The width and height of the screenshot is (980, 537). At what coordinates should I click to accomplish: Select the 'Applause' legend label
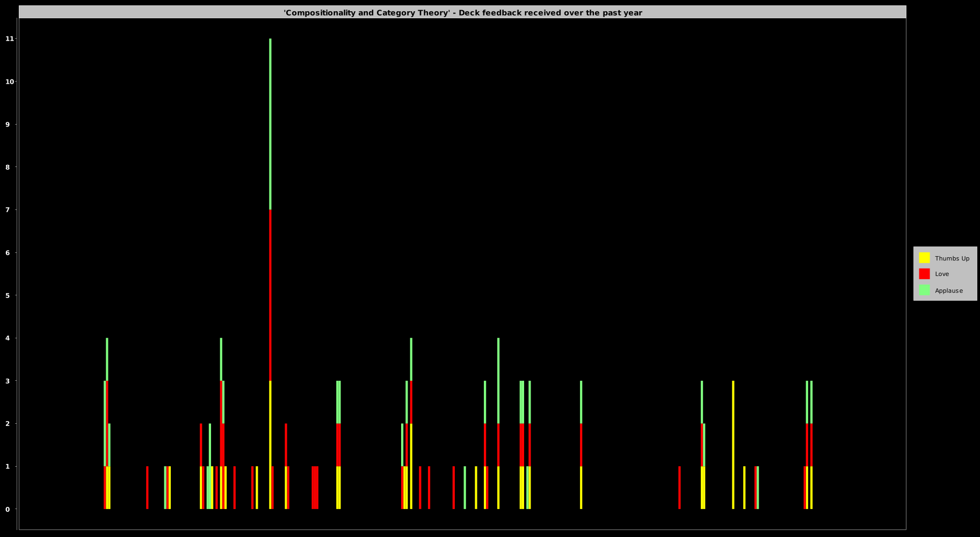[949, 291]
